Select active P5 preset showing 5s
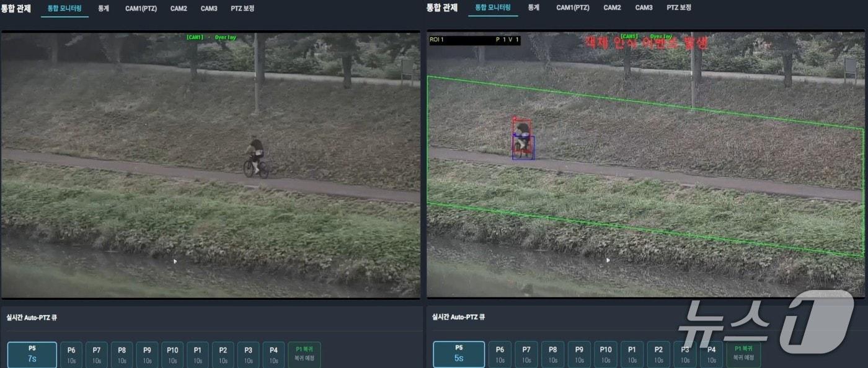868x368 pixels. (459, 354)
